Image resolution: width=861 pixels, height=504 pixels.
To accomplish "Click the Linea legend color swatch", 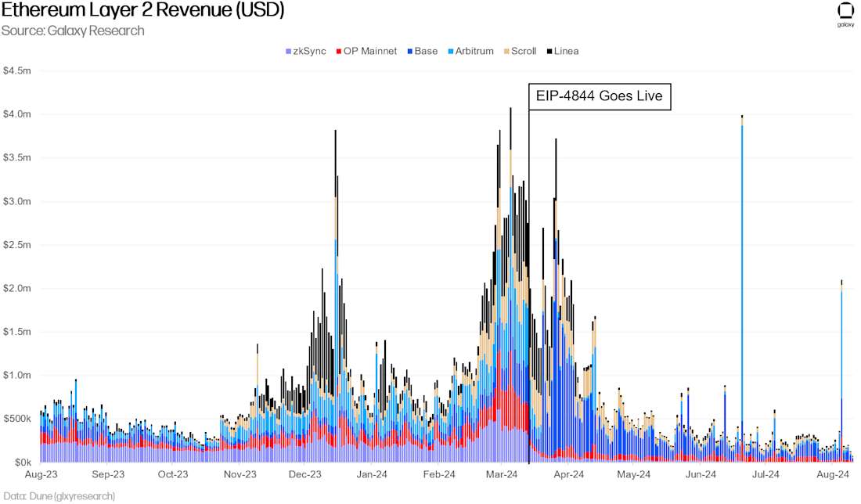I will click(x=549, y=52).
